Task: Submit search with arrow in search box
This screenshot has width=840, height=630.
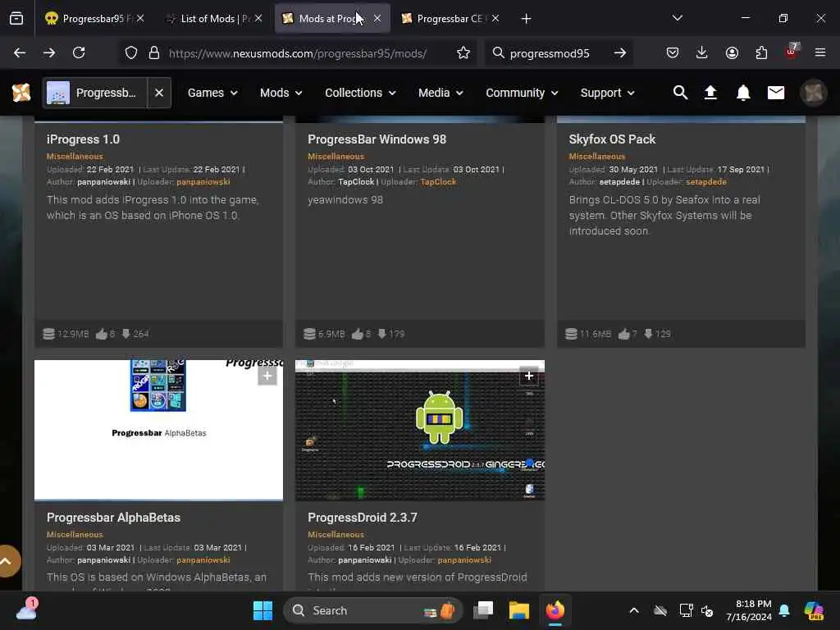Action: 620,52
